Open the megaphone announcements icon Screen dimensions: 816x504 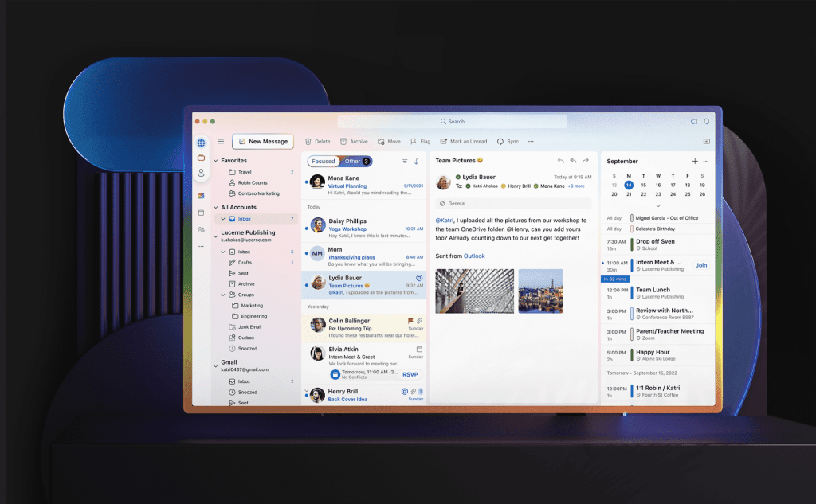(694, 121)
